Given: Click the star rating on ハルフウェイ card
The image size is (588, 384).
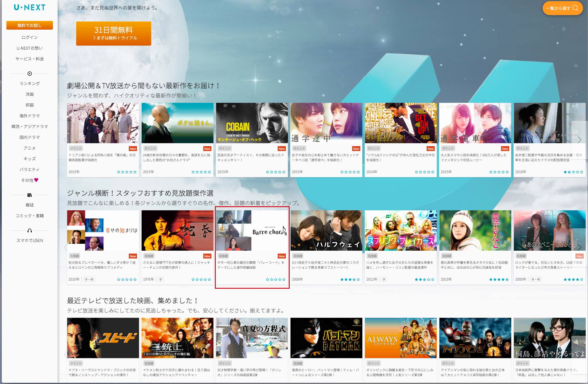Looking at the screenshot, I should tap(350, 279).
